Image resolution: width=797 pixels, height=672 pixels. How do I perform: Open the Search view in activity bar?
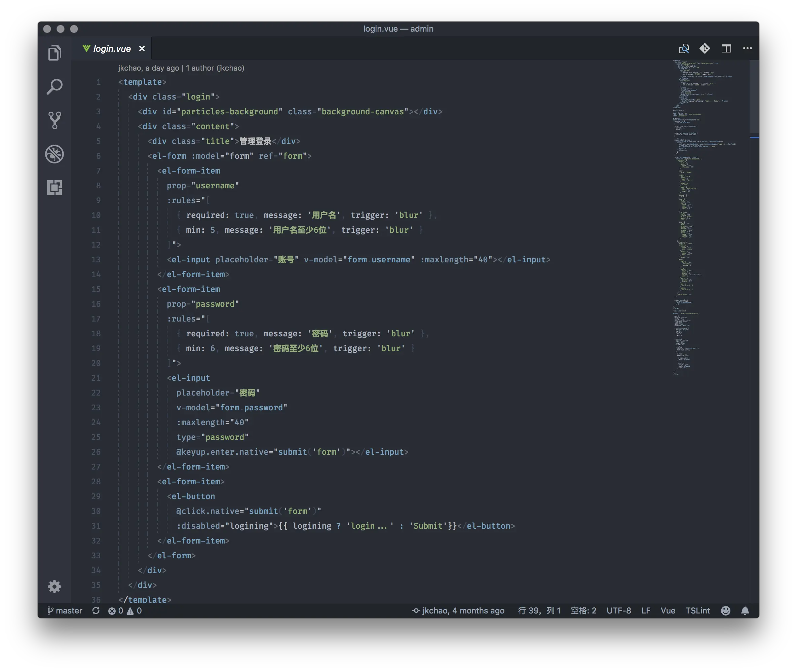coord(54,86)
